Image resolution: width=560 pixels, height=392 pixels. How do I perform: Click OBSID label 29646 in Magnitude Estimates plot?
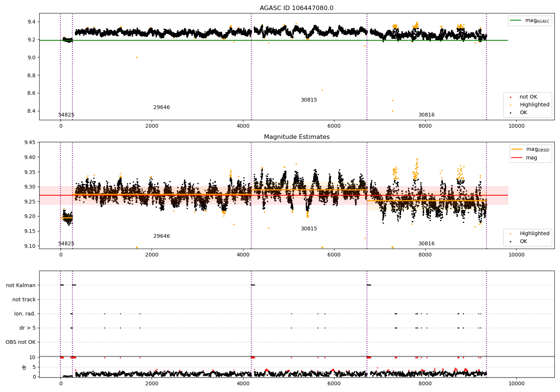[162, 236]
